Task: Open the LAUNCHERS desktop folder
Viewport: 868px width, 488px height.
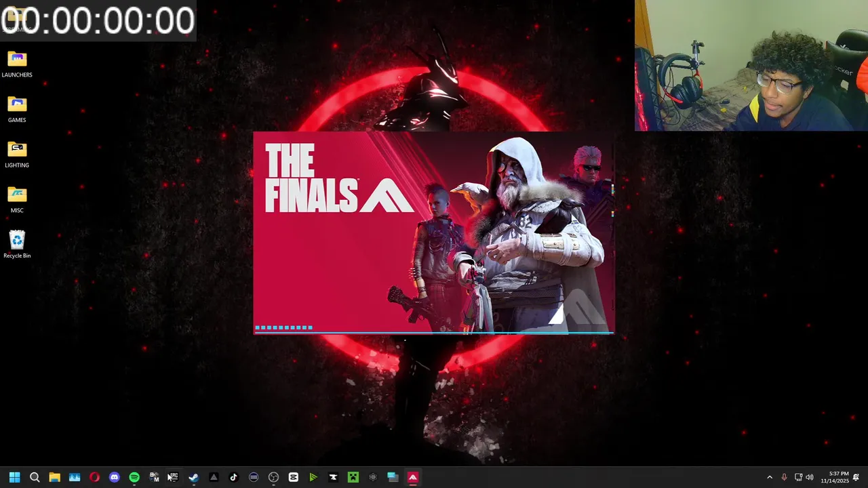Action: [x=17, y=64]
